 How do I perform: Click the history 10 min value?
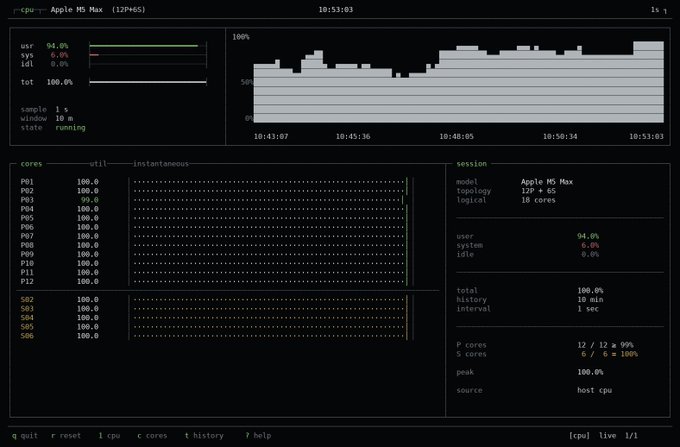[590, 300]
